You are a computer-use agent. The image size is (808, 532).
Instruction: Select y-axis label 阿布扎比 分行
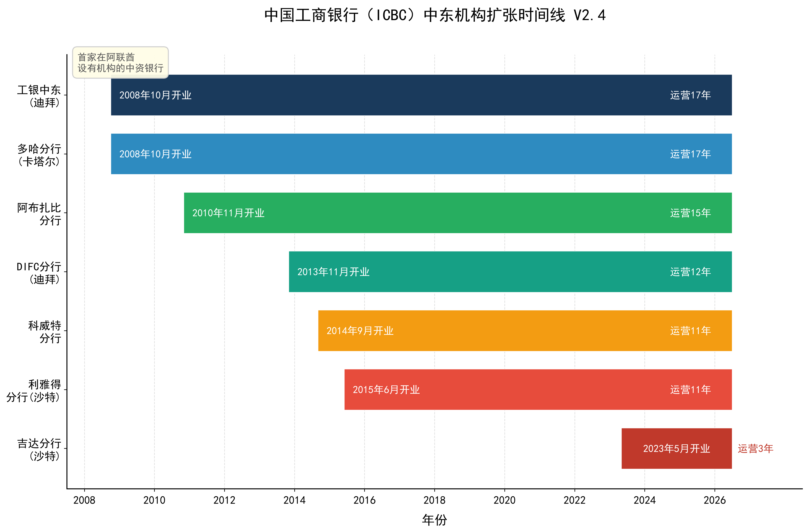(x=39, y=214)
